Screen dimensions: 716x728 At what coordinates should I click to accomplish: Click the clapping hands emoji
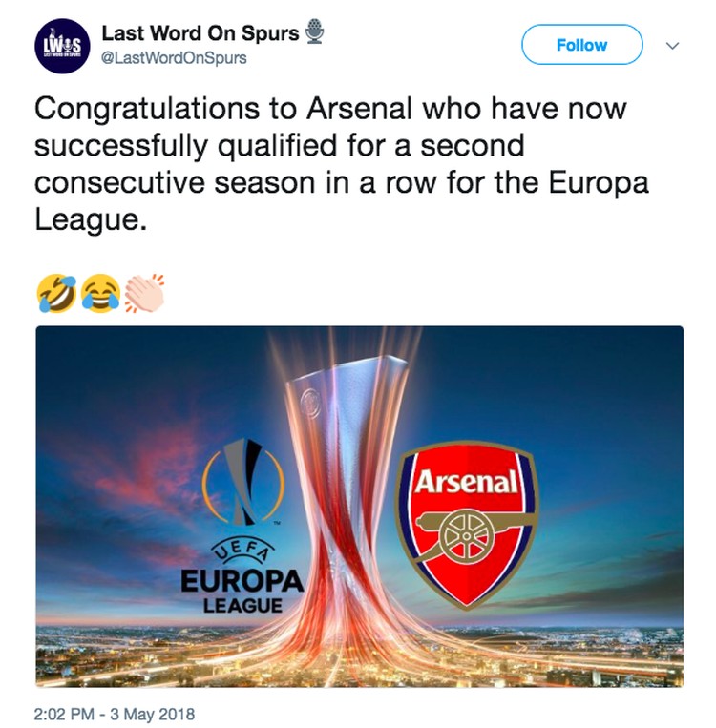coord(144,293)
